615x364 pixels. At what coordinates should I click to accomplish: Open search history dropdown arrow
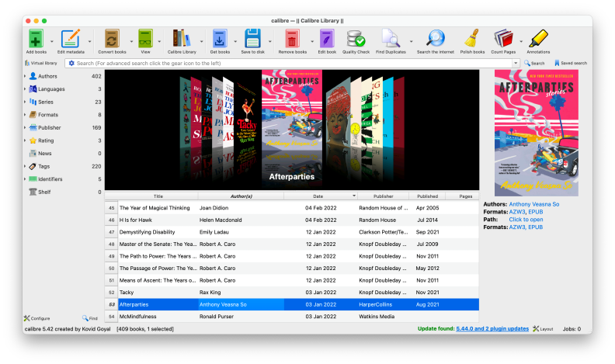coord(516,63)
